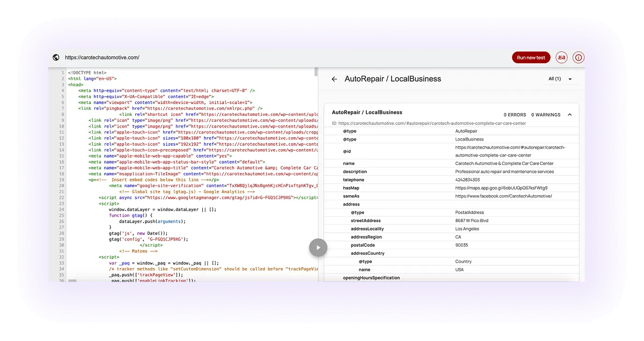Click the addressLocality value Los Angeles
This screenshot has width=644, height=341.
pos(466,229)
